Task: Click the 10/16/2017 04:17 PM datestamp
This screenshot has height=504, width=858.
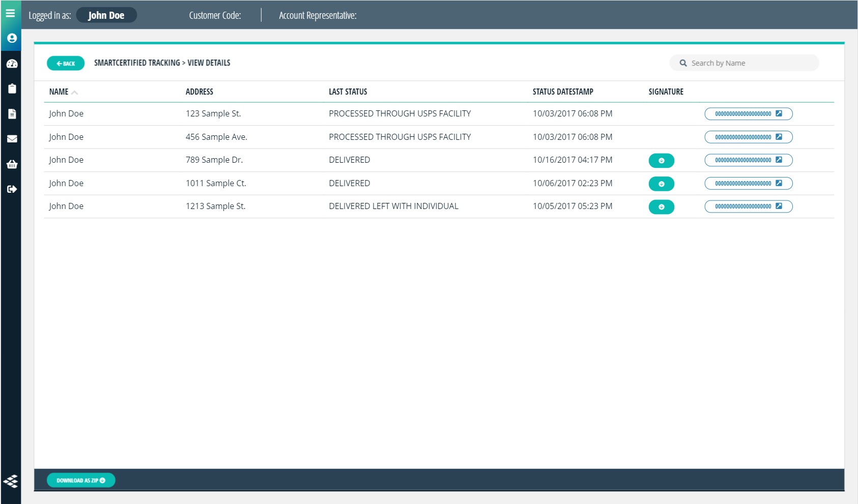Action: (573, 160)
